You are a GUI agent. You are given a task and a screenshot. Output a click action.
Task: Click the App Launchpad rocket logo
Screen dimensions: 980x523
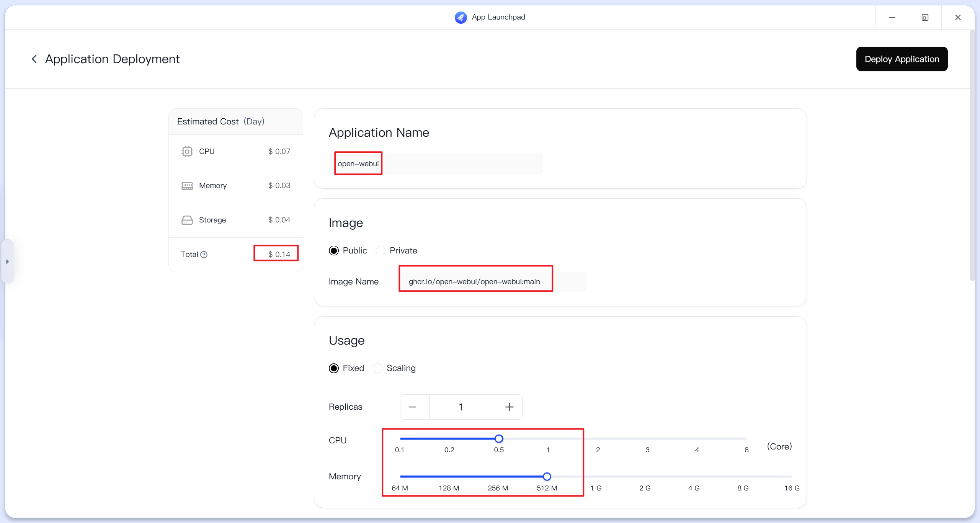(x=461, y=17)
